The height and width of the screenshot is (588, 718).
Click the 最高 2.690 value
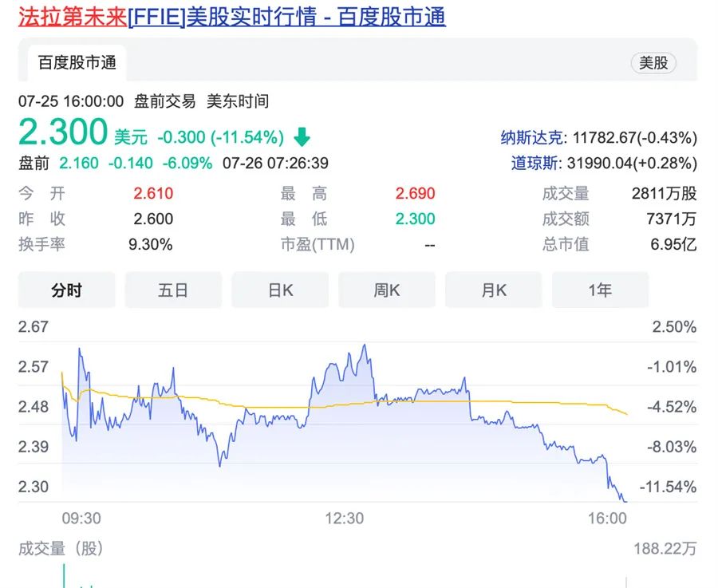[x=415, y=194]
